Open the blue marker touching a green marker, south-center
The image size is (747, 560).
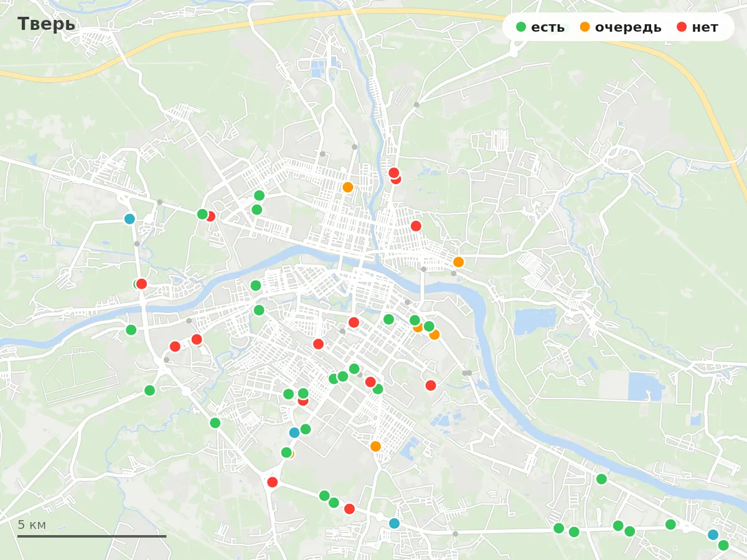(x=294, y=432)
